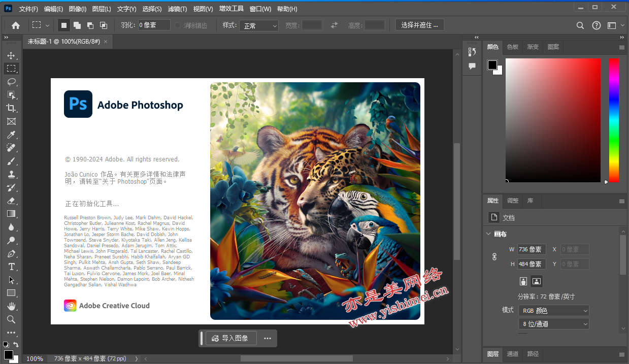
Task: Select the Move tool
Action: (11, 55)
